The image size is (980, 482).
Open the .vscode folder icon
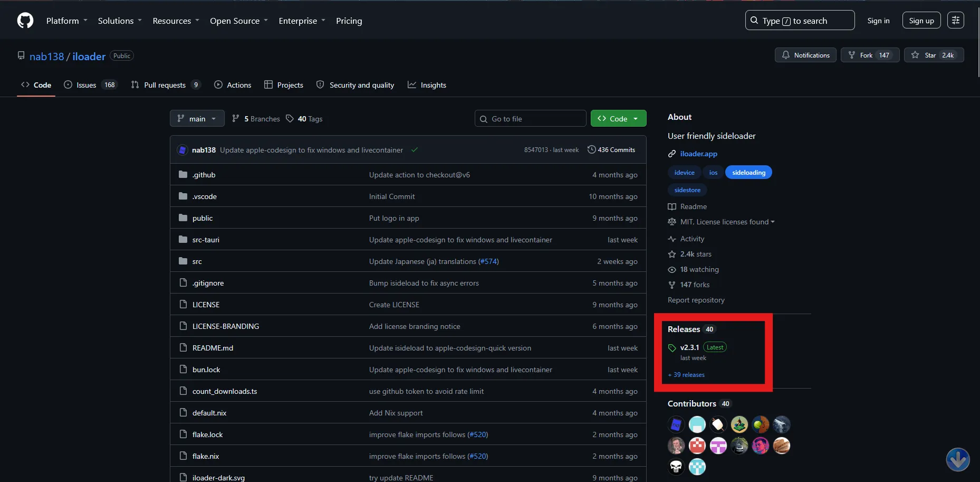pyautogui.click(x=183, y=196)
